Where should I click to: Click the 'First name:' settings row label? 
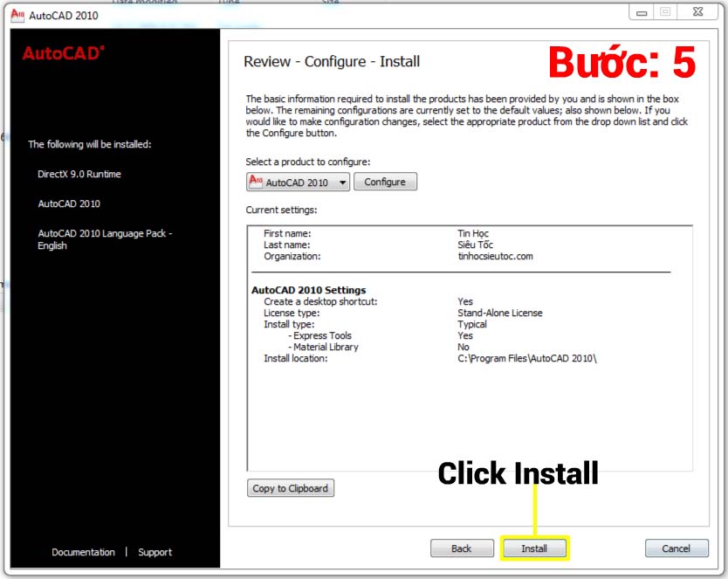pyautogui.click(x=287, y=233)
